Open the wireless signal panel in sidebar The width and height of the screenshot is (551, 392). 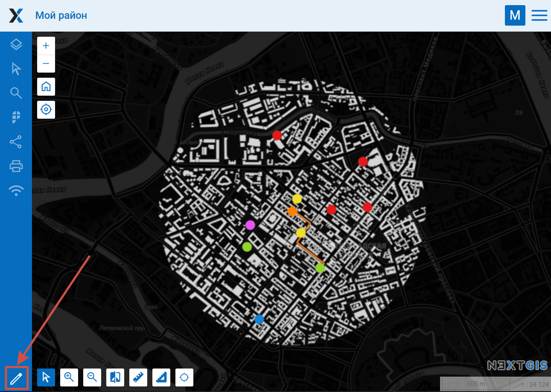(x=16, y=190)
